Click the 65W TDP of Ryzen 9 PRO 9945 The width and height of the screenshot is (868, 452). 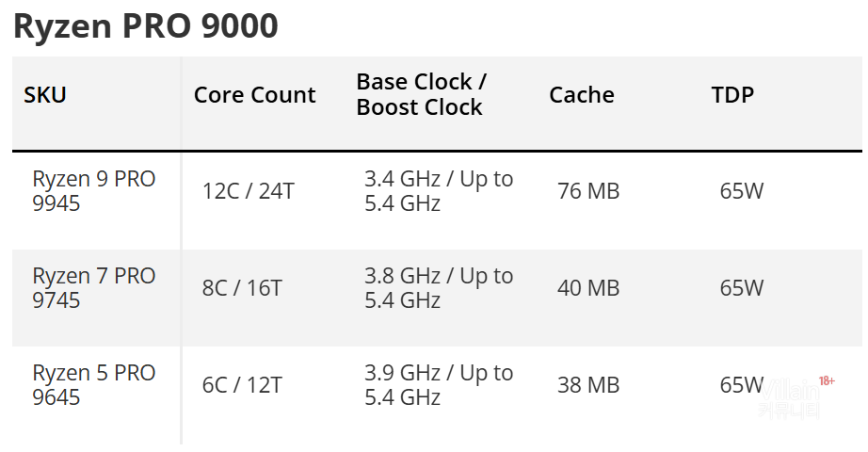742,191
